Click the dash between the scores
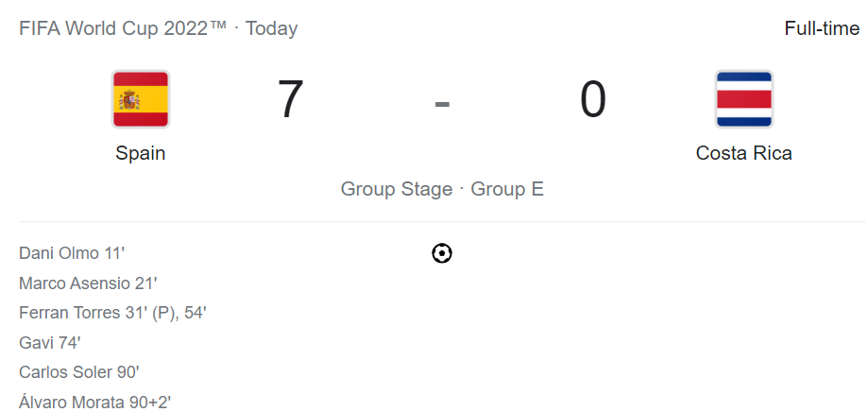The width and height of the screenshot is (868, 412). (442, 104)
